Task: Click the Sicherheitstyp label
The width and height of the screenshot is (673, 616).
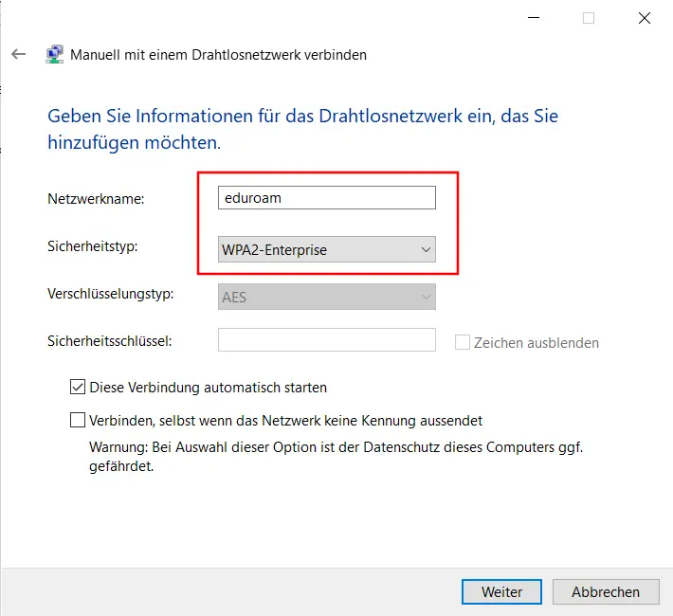Action: click(93, 246)
